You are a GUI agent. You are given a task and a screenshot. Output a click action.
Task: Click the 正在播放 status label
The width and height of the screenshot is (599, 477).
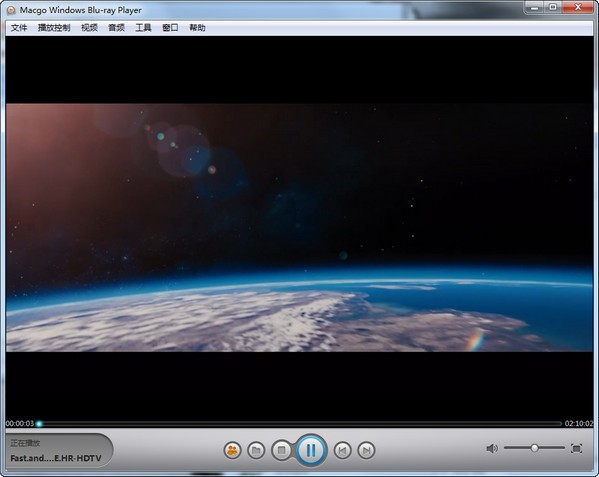click(25, 443)
